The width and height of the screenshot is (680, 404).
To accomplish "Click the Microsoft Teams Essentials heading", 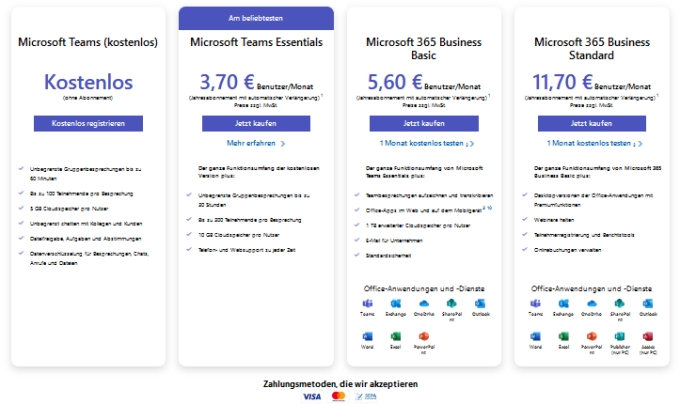I will coord(256,42).
